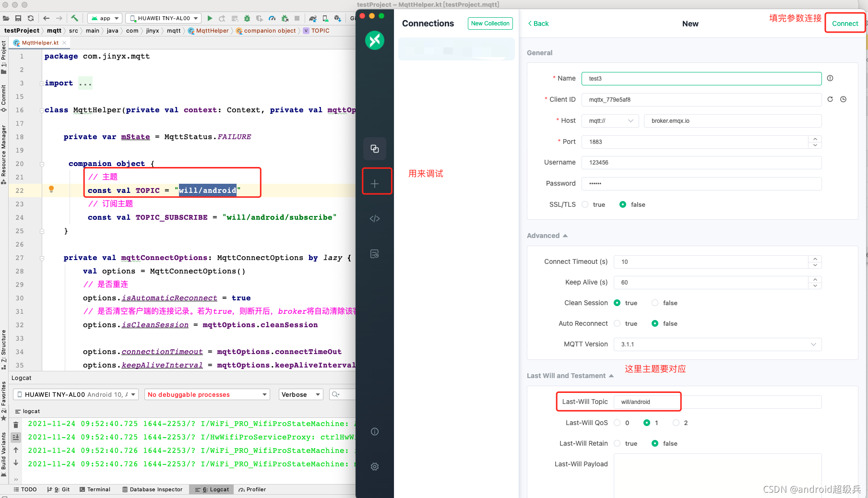Open profiler gauge icon in run toolbar
This screenshot has width=868, height=498.
pyautogui.click(x=272, y=18)
